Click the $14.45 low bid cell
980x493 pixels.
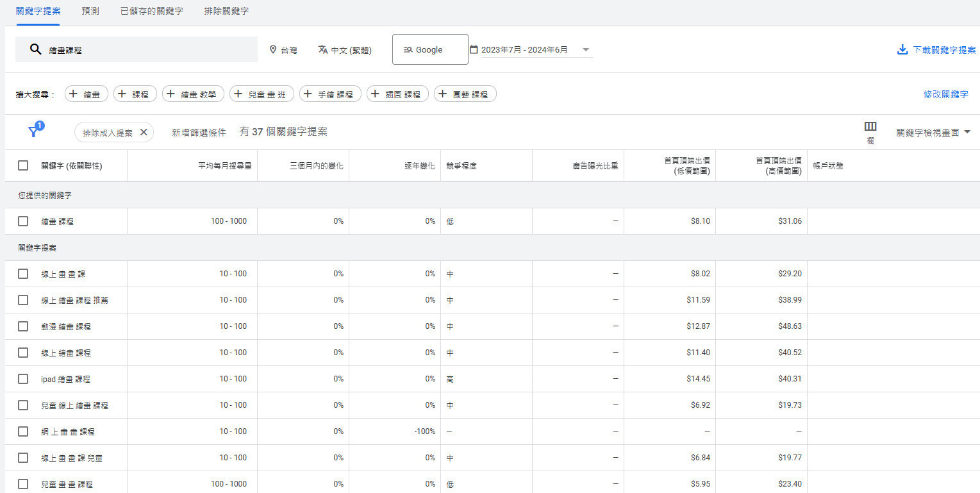(698, 379)
